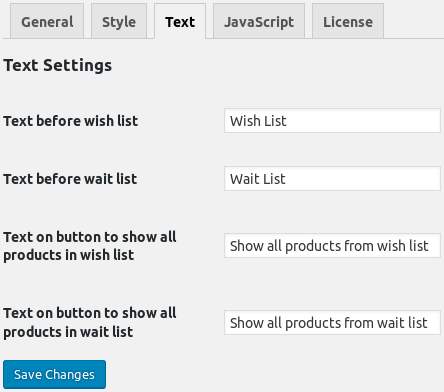This screenshot has width=444, height=392.
Task: Click field with 'Show all products from wait list'
Action: (332, 323)
